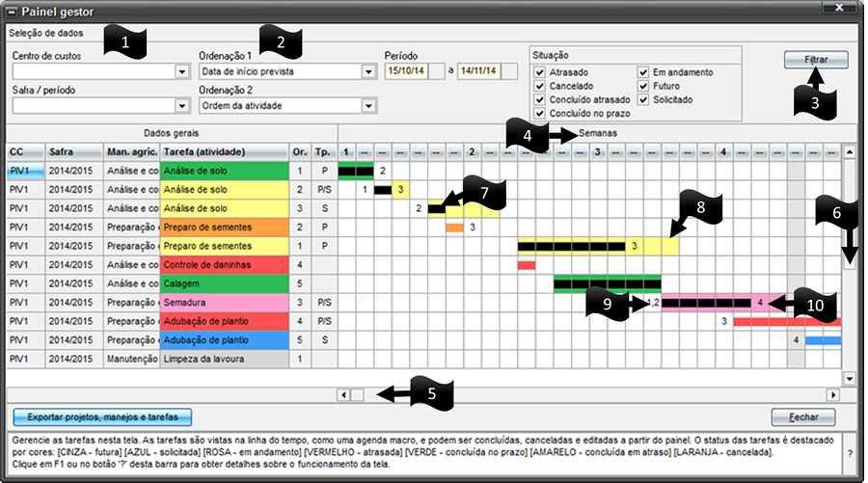Select the pink Semadura task cell

click(223, 303)
